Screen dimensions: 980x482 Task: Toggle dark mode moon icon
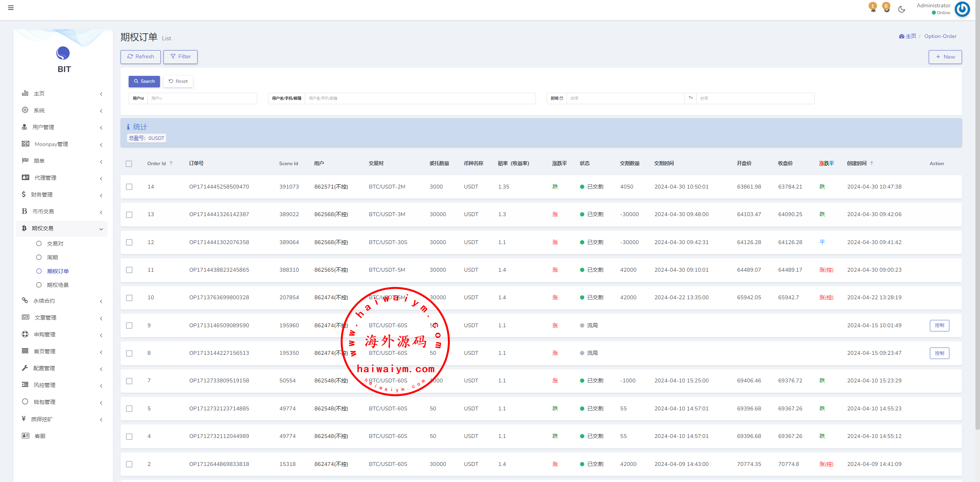coord(902,9)
